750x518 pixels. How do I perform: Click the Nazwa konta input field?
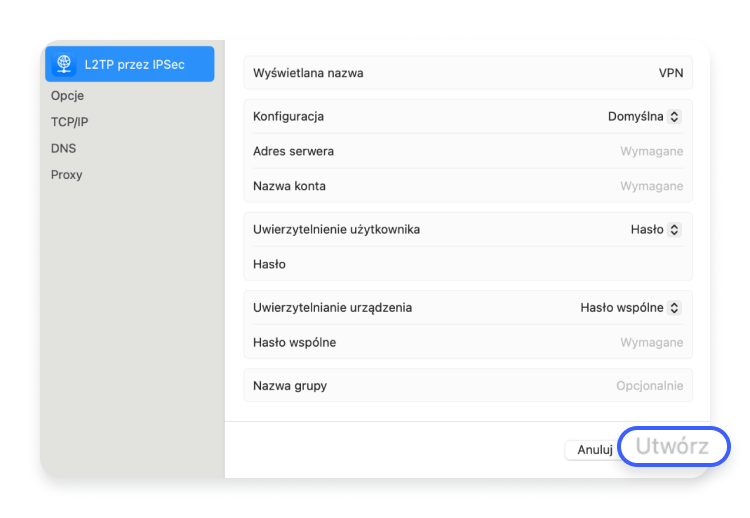coord(468,186)
